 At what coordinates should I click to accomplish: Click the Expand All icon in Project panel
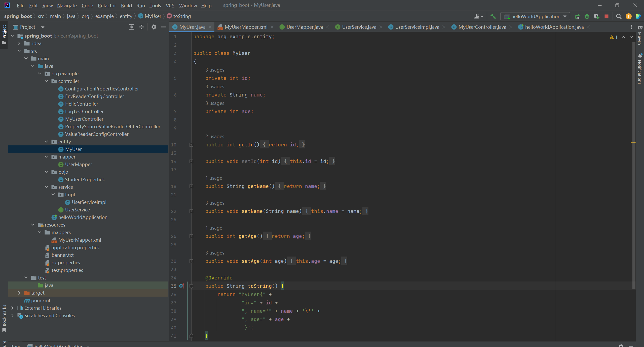coord(131,27)
